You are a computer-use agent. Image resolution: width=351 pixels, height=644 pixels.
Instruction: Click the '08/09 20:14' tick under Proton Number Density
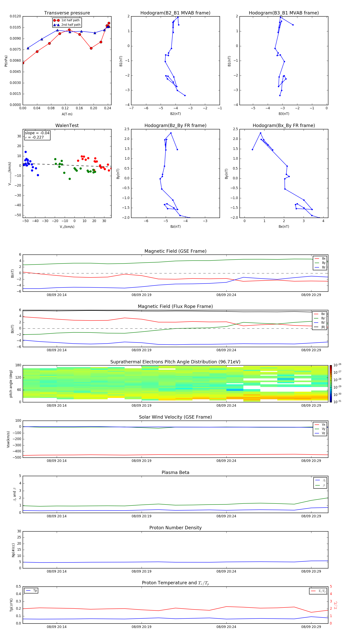click(57, 571)
